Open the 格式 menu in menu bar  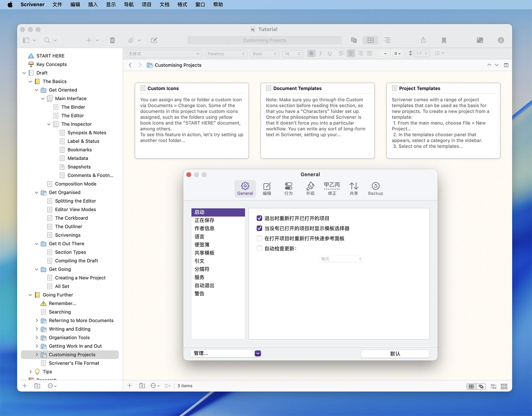[182, 5]
